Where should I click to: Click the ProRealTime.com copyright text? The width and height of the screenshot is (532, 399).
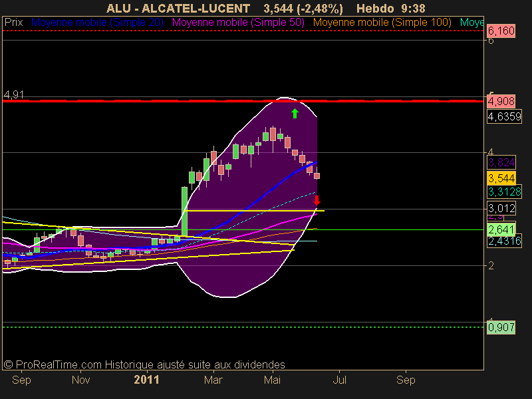tap(144, 364)
